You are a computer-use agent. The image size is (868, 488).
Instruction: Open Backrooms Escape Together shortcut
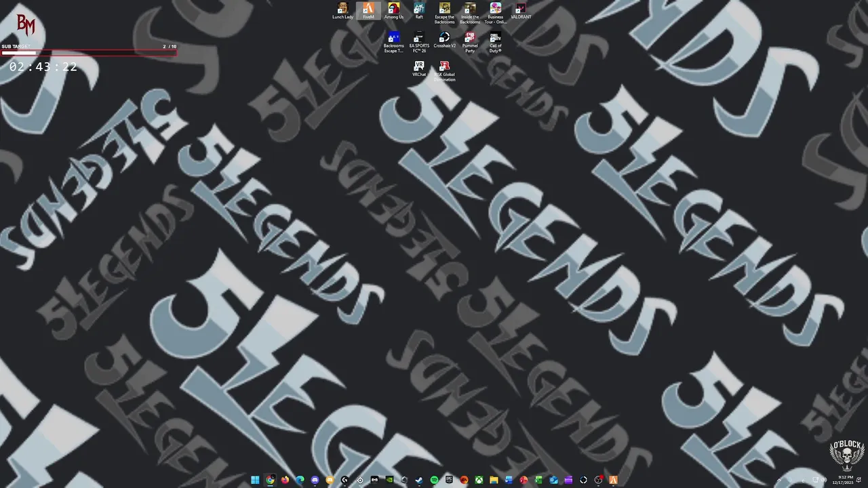click(393, 42)
